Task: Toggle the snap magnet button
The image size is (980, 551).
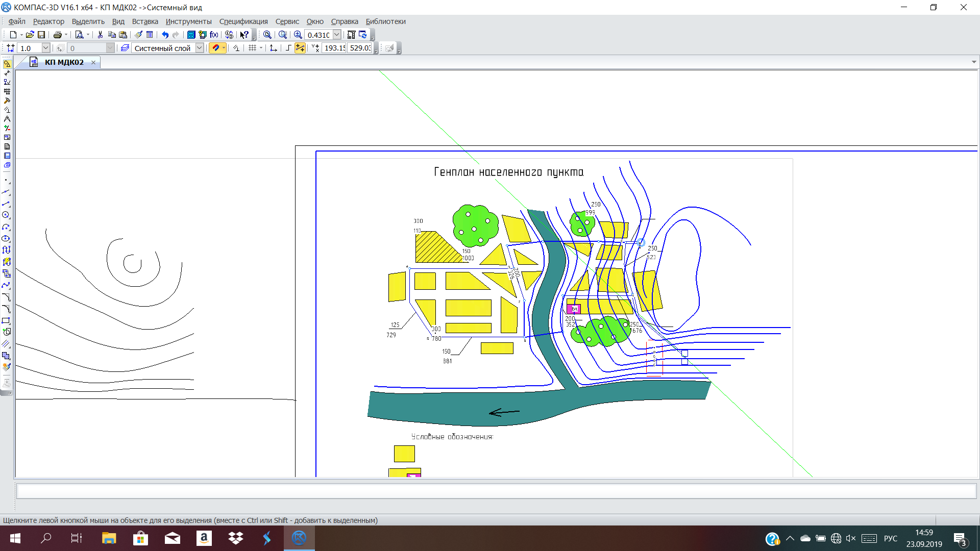Action: pos(216,48)
